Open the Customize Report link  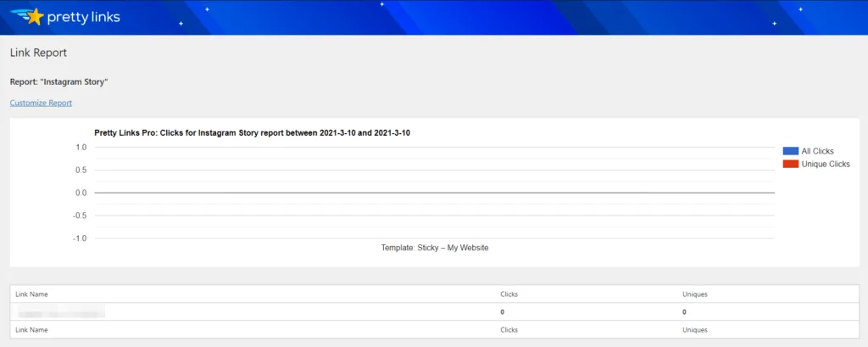point(41,104)
